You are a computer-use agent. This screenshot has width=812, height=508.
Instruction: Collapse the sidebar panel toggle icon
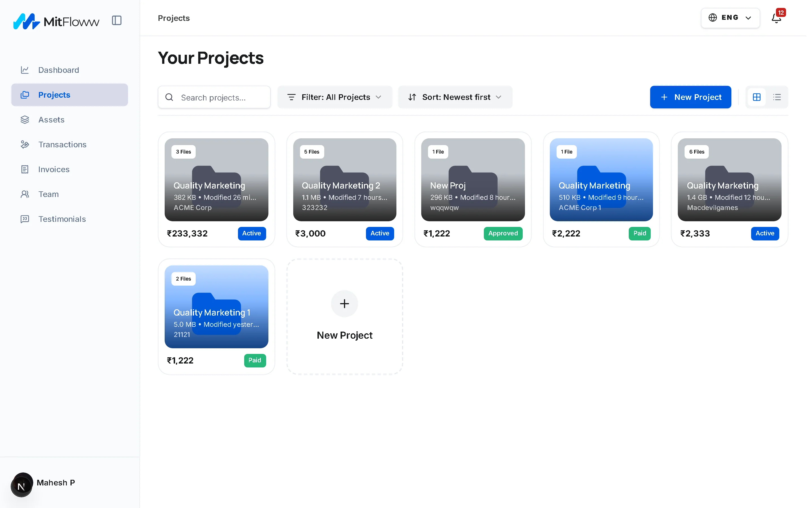click(x=116, y=21)
